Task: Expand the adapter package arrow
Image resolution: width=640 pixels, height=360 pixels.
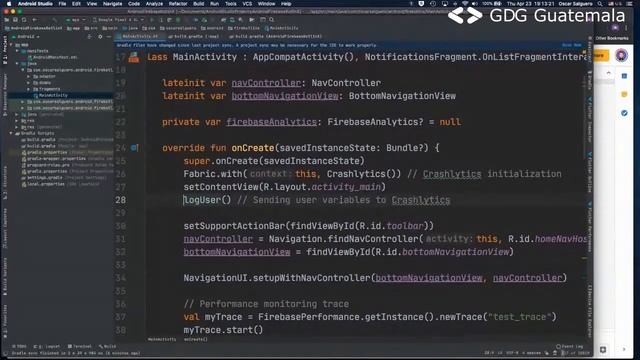Action: (29, 76)
